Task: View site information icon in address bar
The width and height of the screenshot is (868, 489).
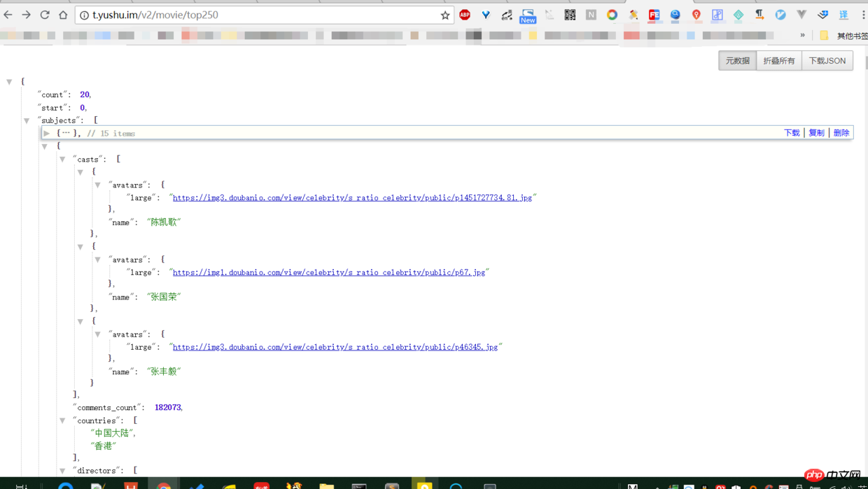Action: 84,15
